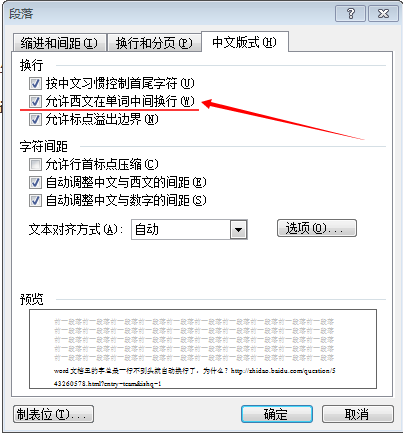Enable 允许行首标点压缩 checkbox
Image resolution: width=403 pixels, height=433 pixels.
(35, 164)
